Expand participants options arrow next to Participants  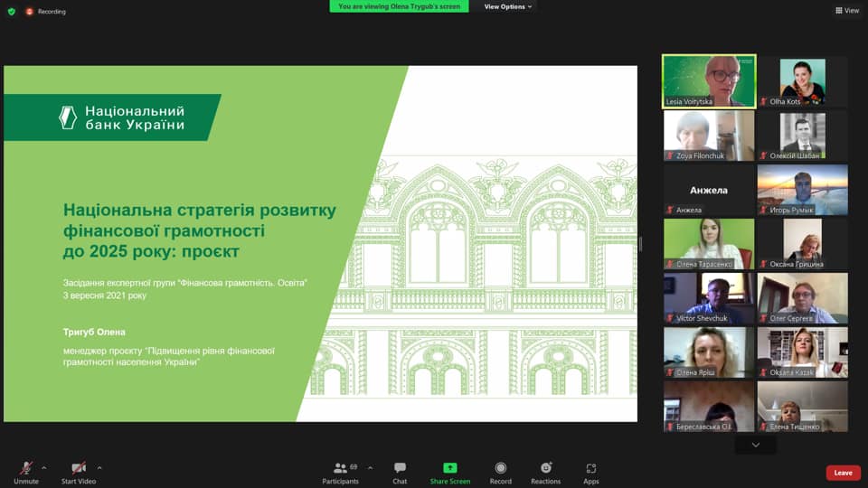point(370,467)
